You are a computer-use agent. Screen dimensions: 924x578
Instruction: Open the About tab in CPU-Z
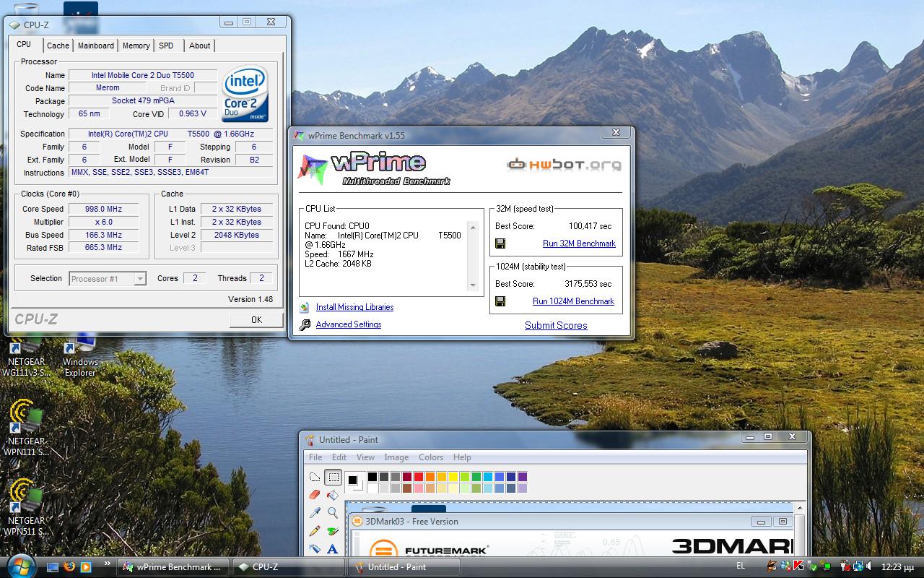[x=200, y=46]
